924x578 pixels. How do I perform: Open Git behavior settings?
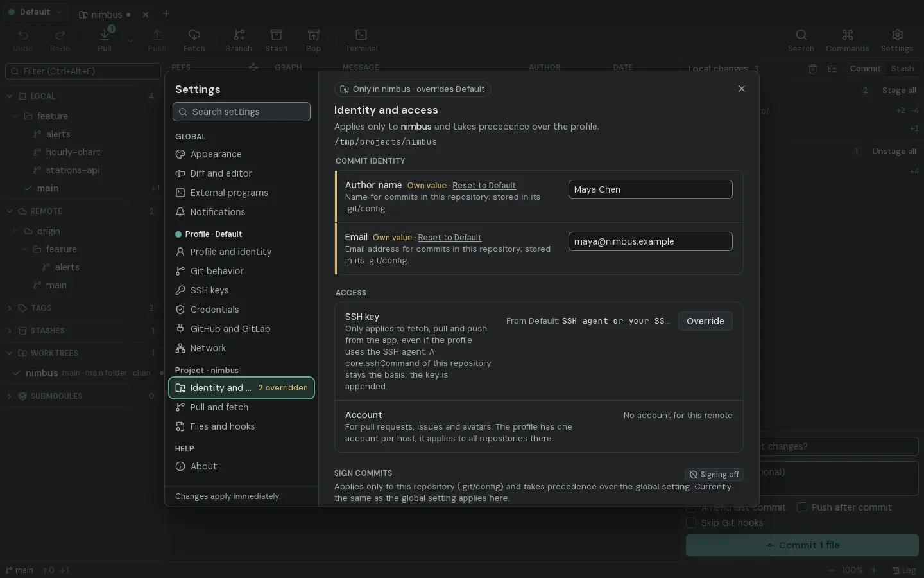coord(241,271)
